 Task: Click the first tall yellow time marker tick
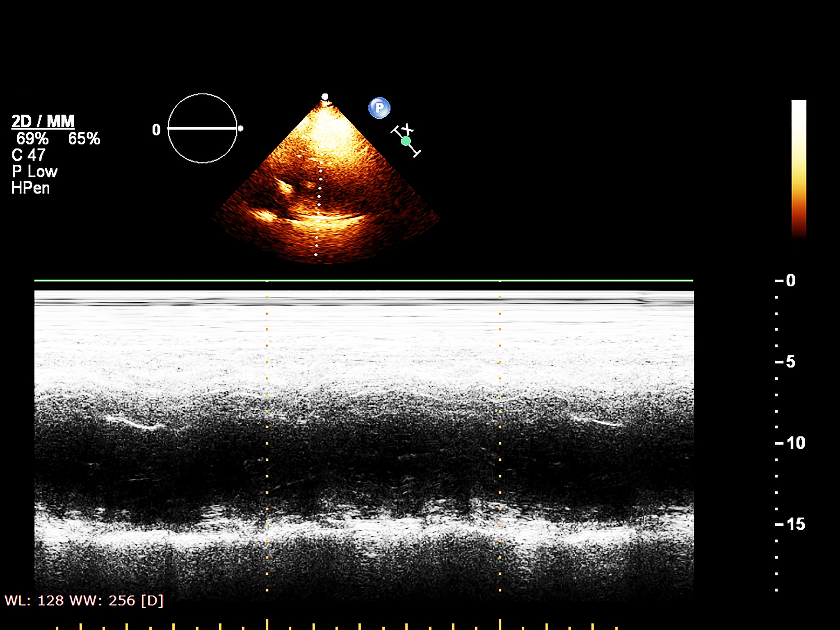point(267,624)
